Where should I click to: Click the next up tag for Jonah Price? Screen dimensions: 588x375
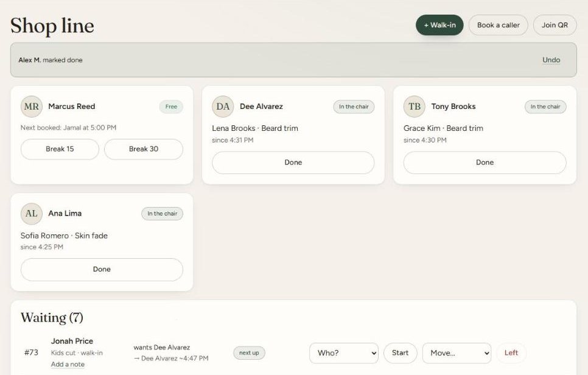pyautogui.click(x=249, y=353)
